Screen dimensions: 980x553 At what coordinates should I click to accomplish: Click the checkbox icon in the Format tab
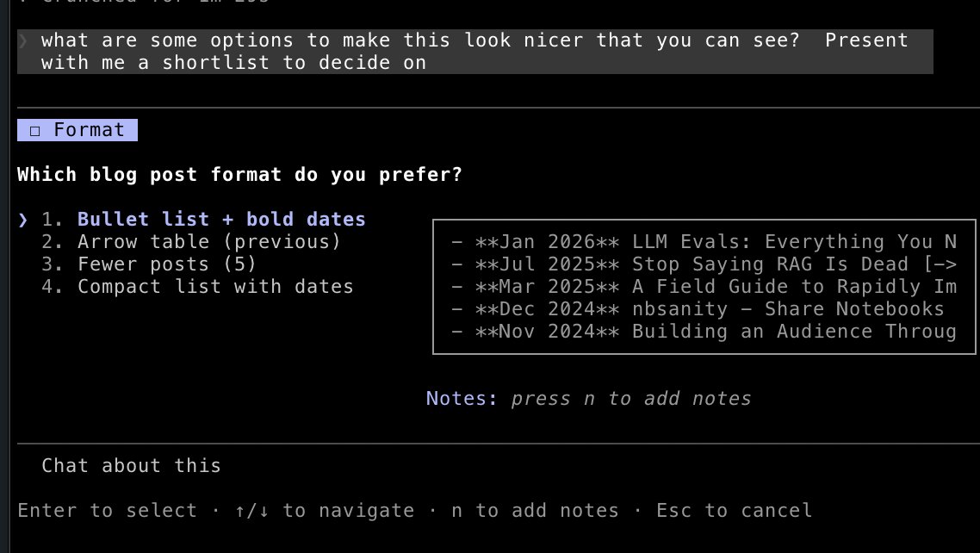click(34, 131)
